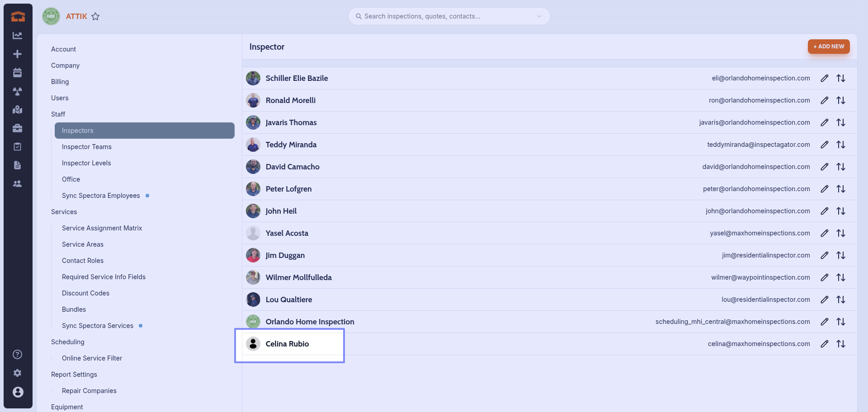
Task: Expand the search bar dropdown chevron
Action: click(x=539, y=16)
